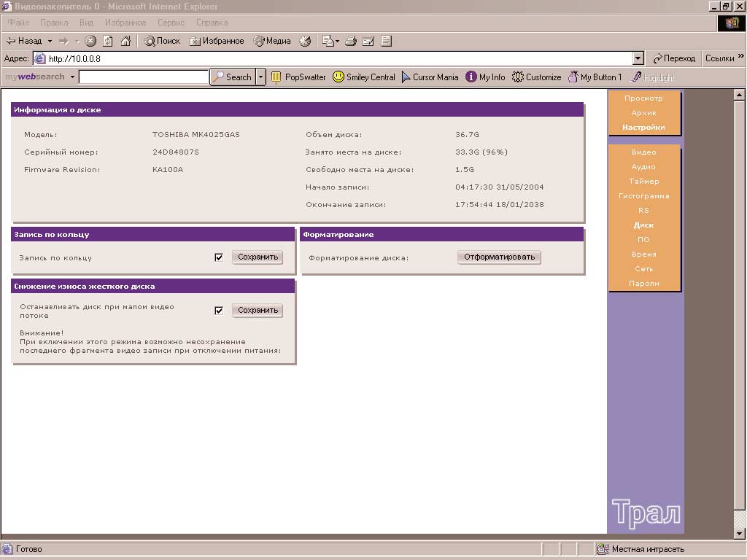This screenshot has height=560, width=747.
Task: Expand the address bar dropdown
Action: tap(638, 58)
